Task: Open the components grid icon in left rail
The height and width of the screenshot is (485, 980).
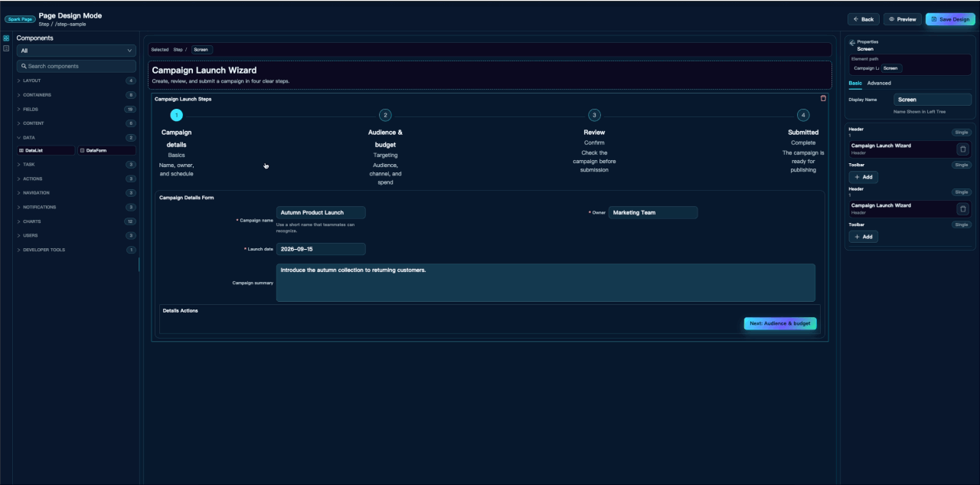Action: (x=6, y=38)
